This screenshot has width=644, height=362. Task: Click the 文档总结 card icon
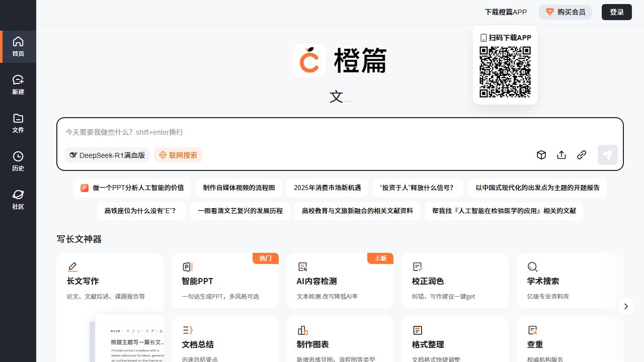[187, 330]
